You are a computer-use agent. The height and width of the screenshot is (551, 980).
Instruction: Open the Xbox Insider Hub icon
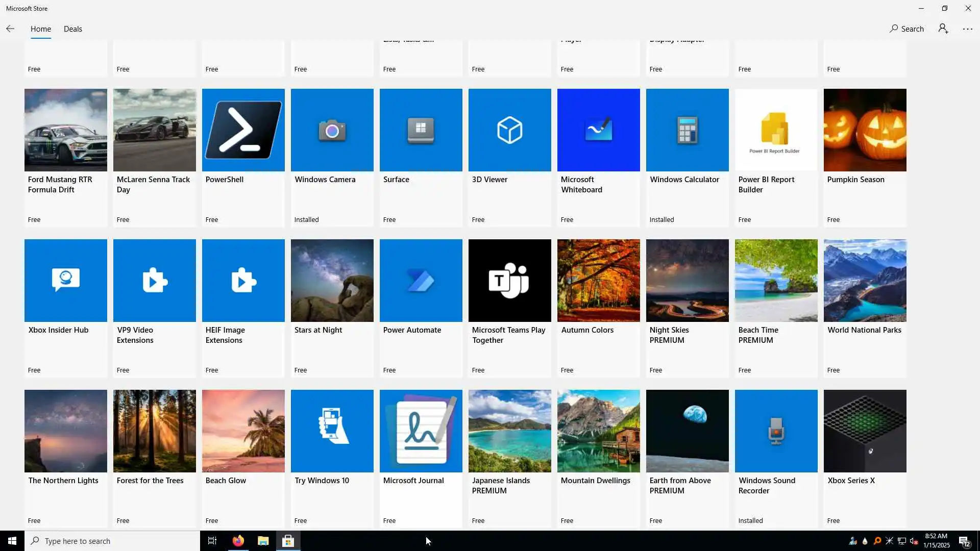[65, 280]
